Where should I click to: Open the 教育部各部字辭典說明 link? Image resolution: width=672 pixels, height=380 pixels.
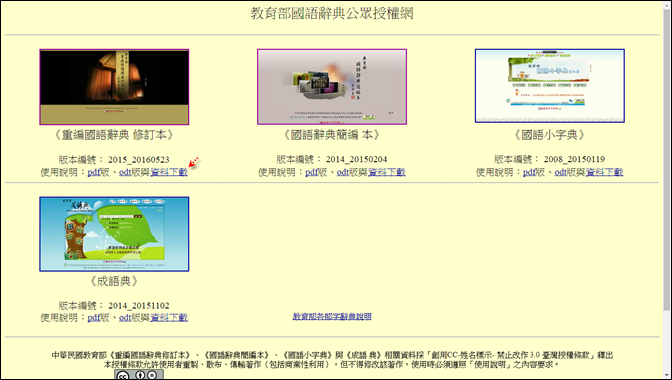coord(332,317)
